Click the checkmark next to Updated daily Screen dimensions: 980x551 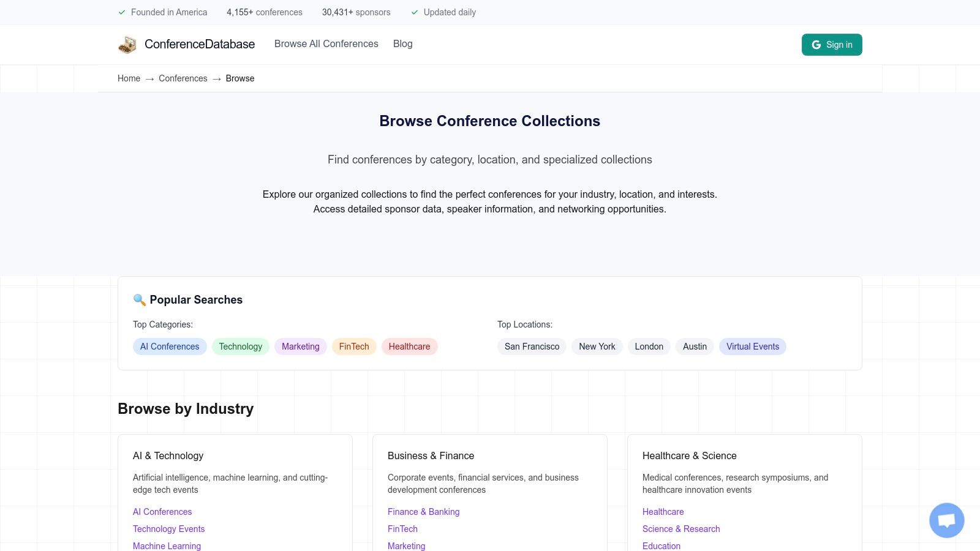pyautogui.click(x=415, y=12)
